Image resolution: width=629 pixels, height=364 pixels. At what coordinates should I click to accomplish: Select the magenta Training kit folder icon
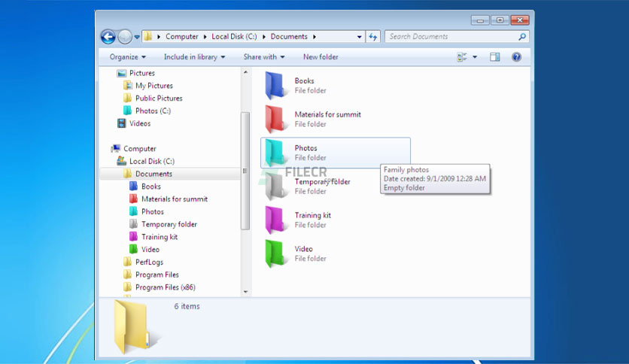276,220
